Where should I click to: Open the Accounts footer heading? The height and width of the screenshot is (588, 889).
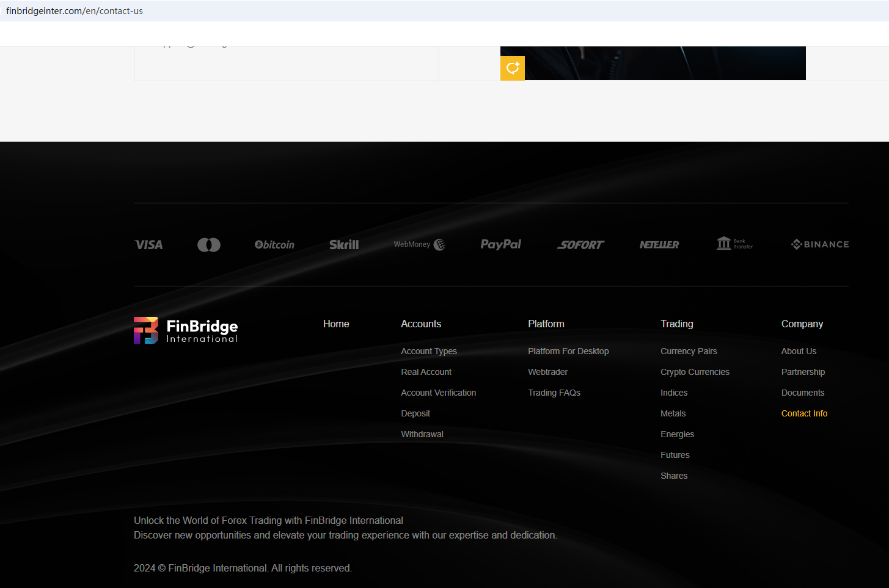[421, 324]
